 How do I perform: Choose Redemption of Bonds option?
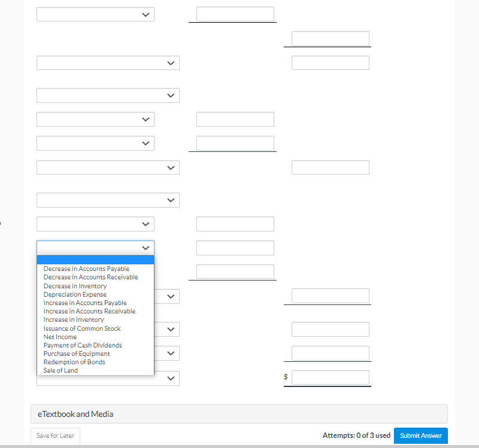[x=74, y=362]
